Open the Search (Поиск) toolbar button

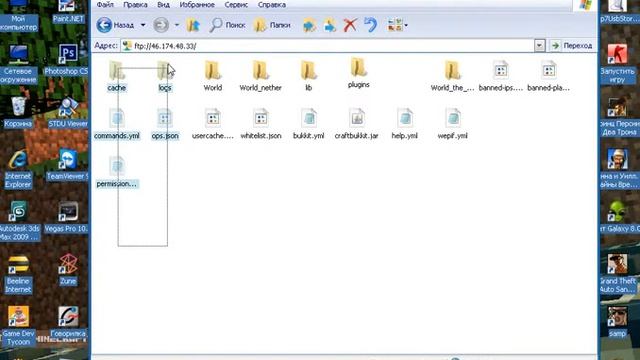(x=227, y=25)
